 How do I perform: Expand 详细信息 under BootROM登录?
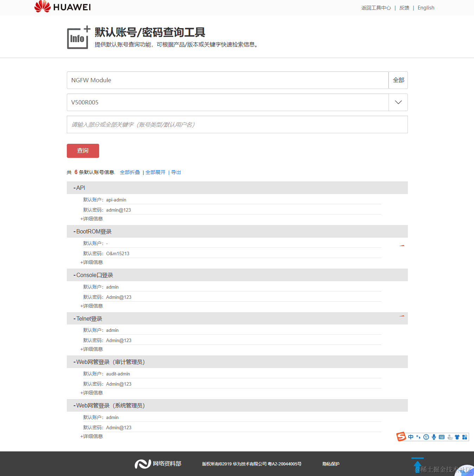point(92,262)
